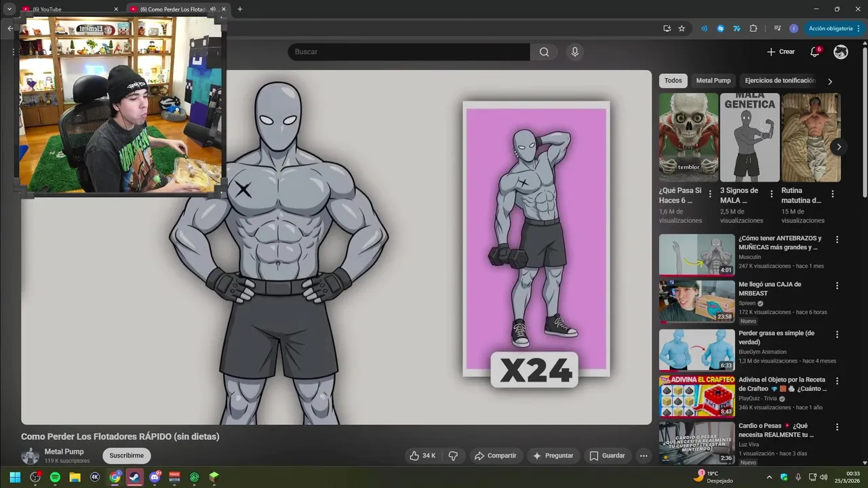The height and width of the screenshot is (488, 868).
Task: Click the install app icon in address bar
Action: [x=667, y=28]
